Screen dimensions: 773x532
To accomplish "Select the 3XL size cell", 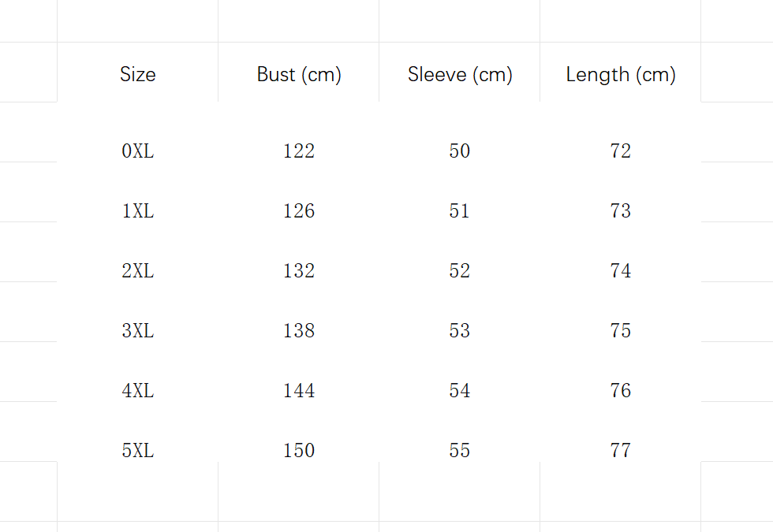I will (x=138, y=330).
